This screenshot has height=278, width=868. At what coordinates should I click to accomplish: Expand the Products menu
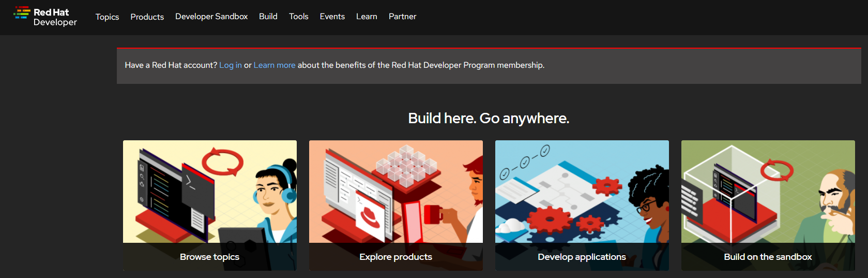147,17
